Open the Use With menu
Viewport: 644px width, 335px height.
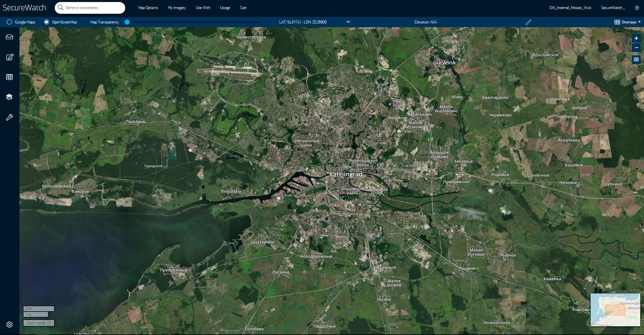[203, 8]
